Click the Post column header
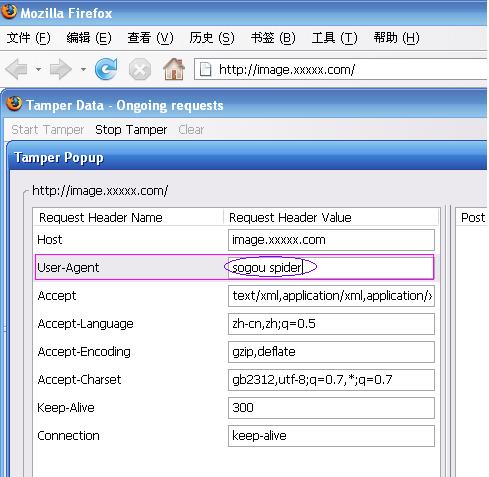The height and width of the screenshot is (477, 489). (472, 217)
